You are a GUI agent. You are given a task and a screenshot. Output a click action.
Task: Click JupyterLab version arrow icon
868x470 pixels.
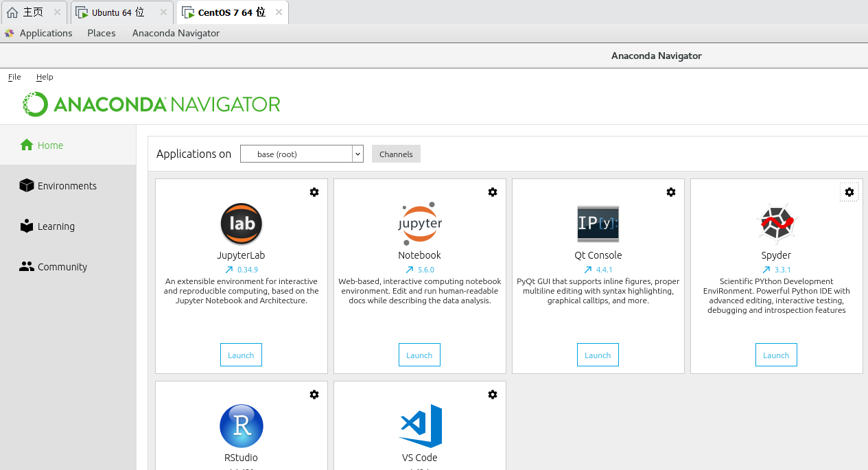[x=229, y=270]
